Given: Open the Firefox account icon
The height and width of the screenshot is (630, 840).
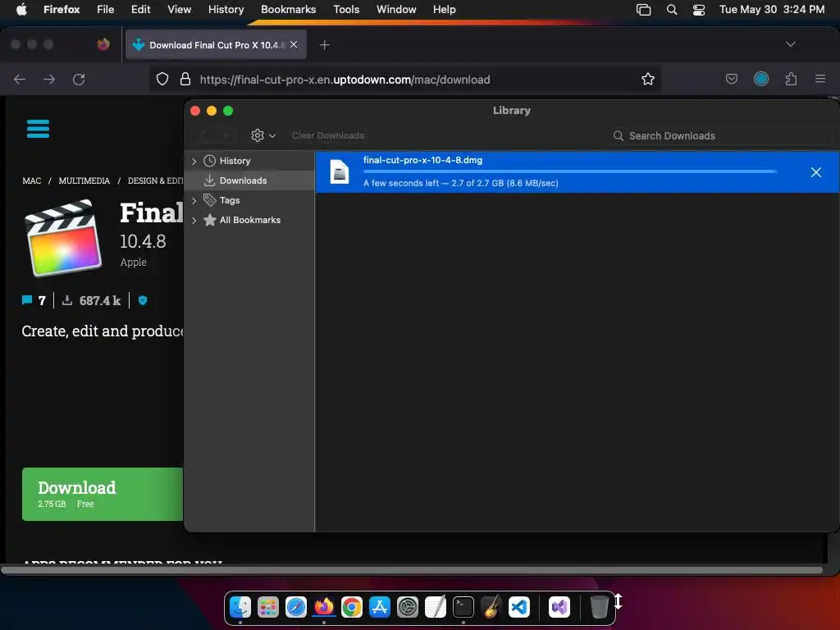Looking at the screenshot, I should 761,80.
